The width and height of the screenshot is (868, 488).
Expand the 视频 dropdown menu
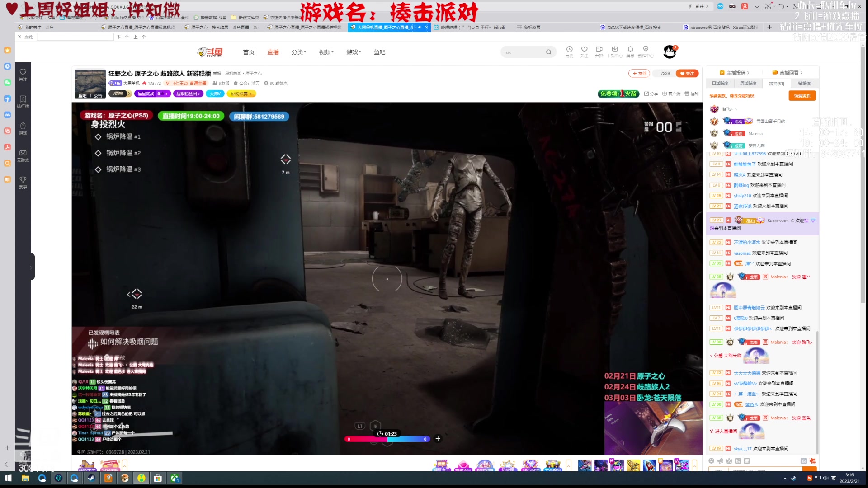326,52
